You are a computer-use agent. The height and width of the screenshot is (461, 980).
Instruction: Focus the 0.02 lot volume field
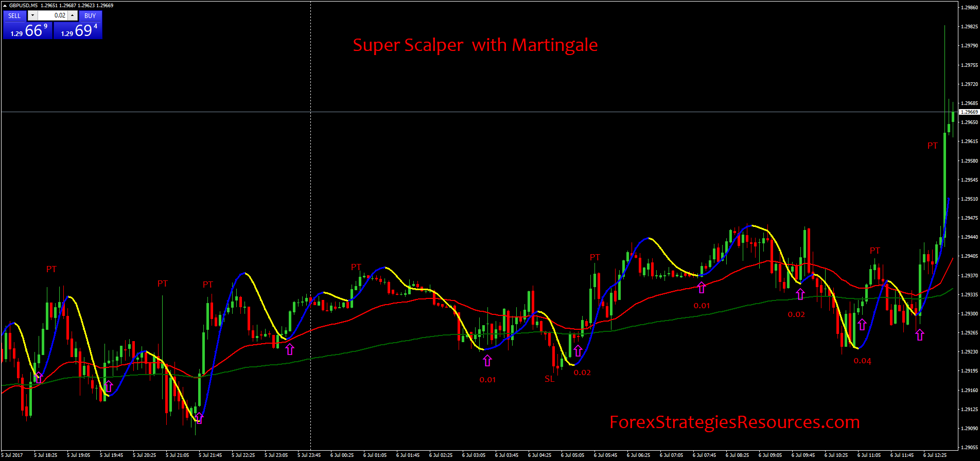52,15
